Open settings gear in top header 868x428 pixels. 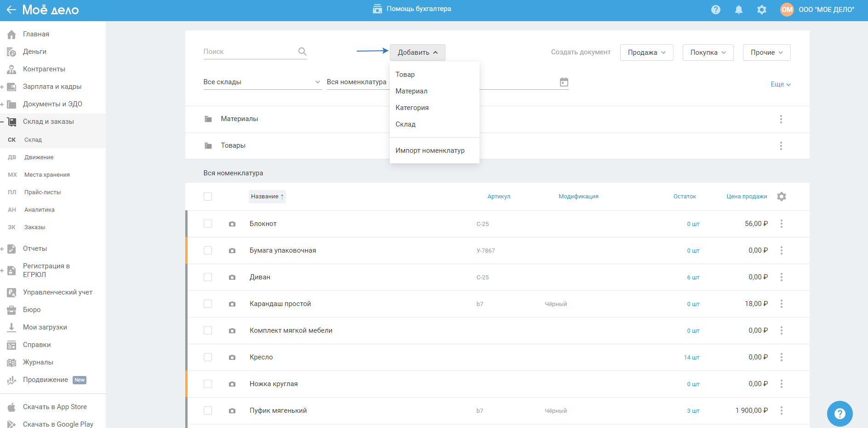coord(761,10)
